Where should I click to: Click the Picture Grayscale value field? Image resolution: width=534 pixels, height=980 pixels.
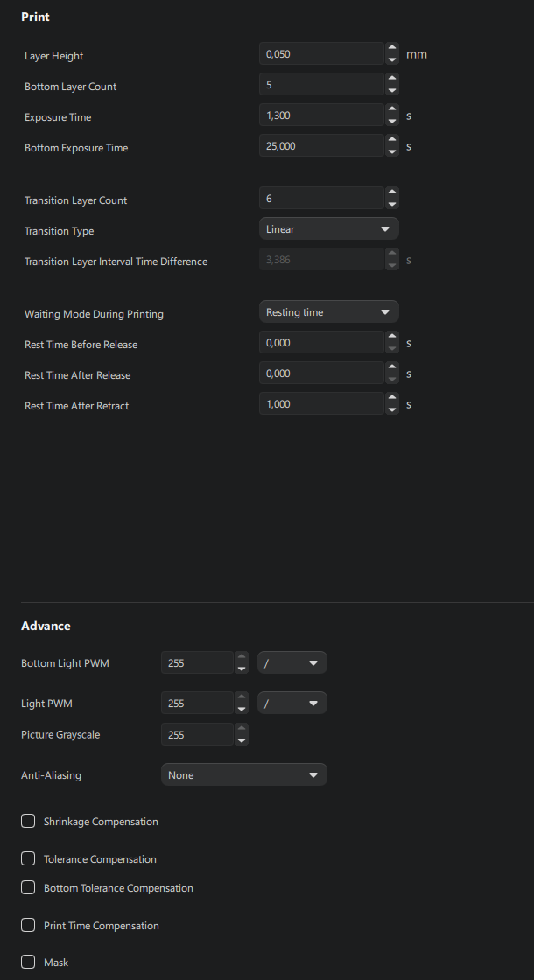click(x=198, y=734)
